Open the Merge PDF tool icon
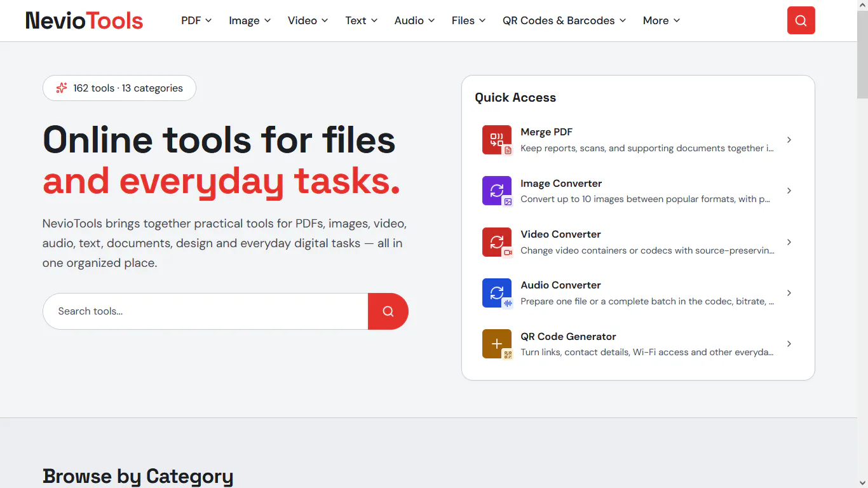This screenshot has width=868, height=488. click(497, 140)
